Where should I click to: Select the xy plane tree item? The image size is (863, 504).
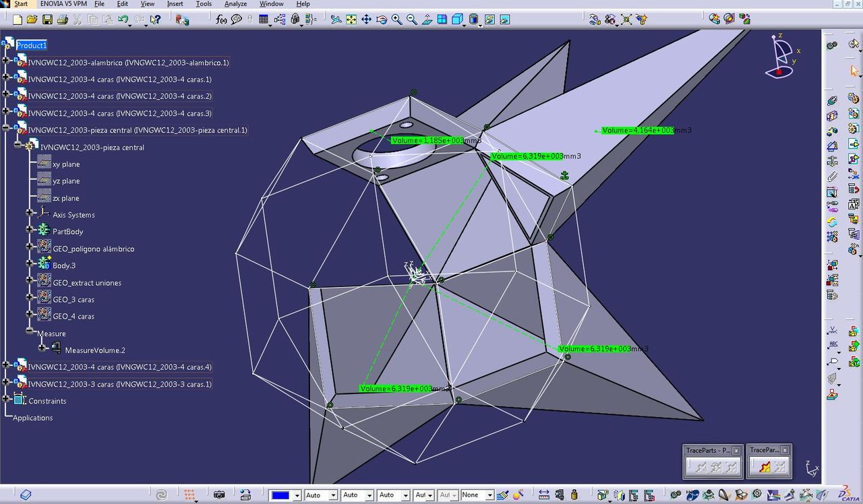pyautogui.click(x=65, y=164)
